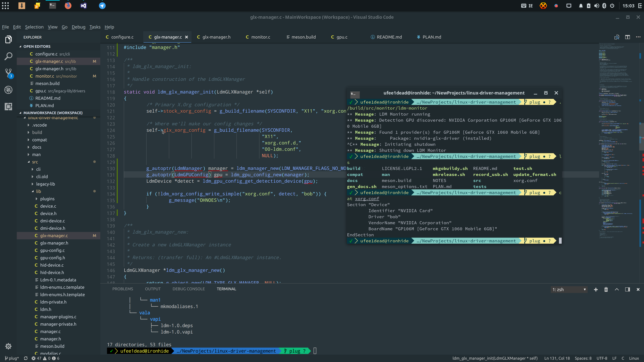Open the editor more actions ellipsis
The height and width of the screenshot is (362, 644).
point(638,37)
